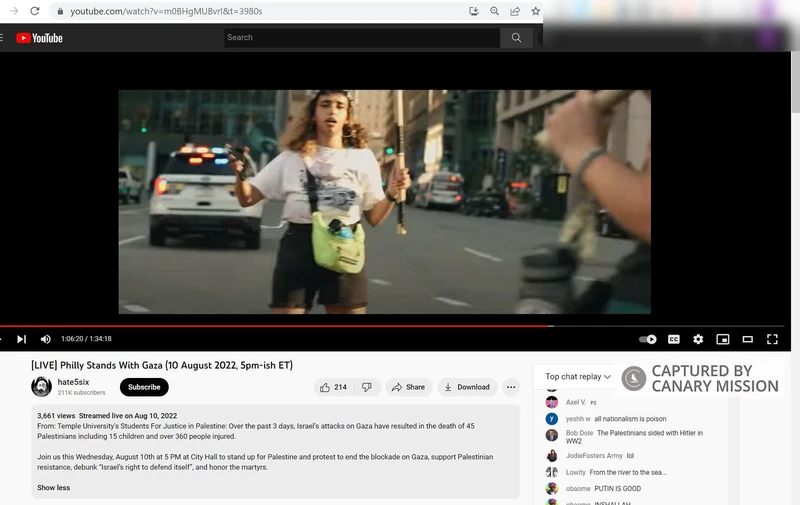Open more actions three-dot menu
This screenshot has height=505, width=800.
point(511,387)
